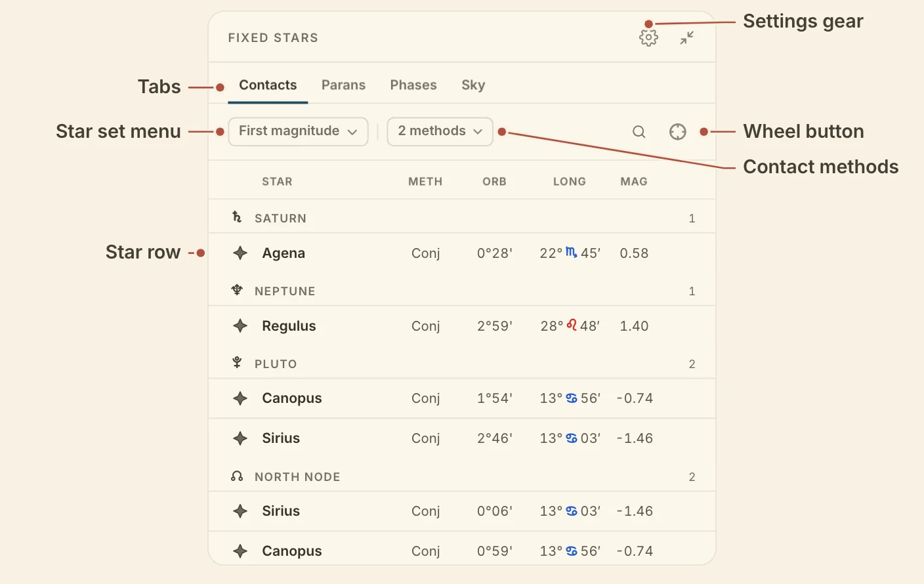Click the star icon beside Agena
Image resolution: width=924 pixels, height=584 pixels.
tap(240, 253)
